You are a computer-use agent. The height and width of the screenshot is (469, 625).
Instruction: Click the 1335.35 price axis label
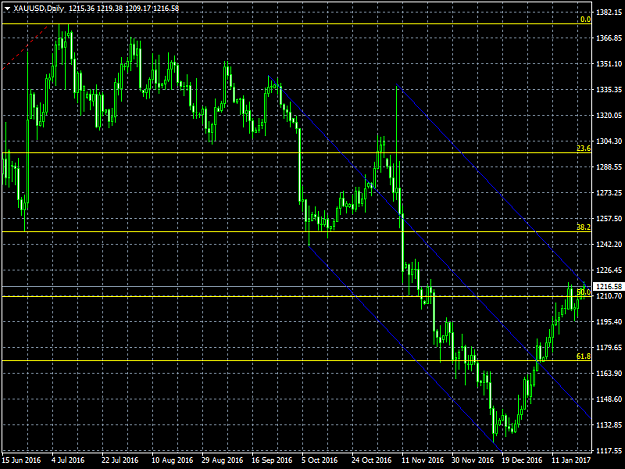(609, 90)
